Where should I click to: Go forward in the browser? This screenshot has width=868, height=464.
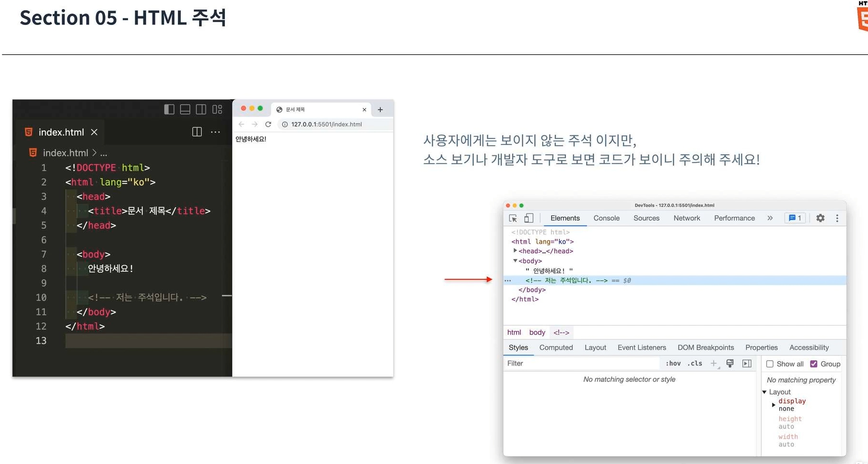point(255,124)
